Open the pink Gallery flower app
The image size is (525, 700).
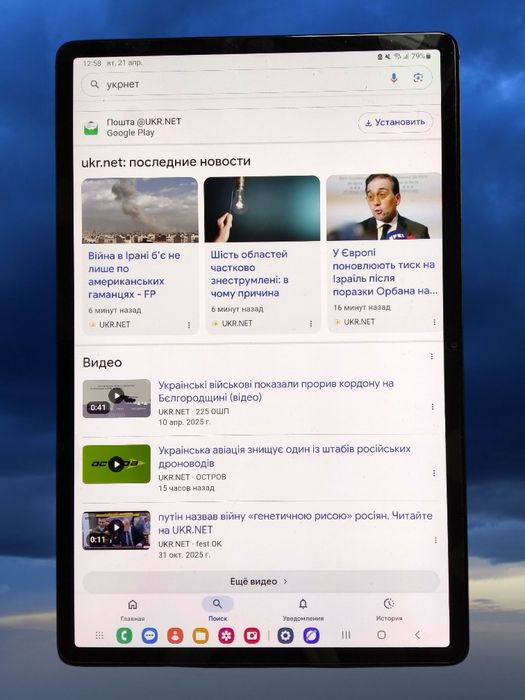coord(226,635)
